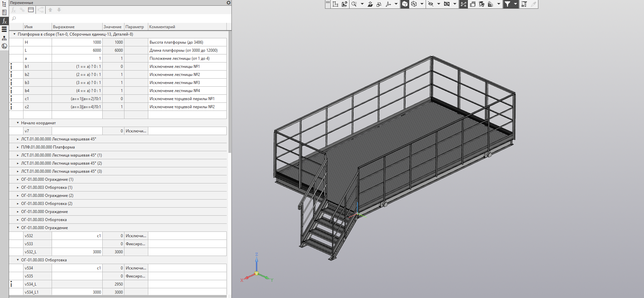This screenshot has height=298, width=644.
Task: Collapse the 'Платформа в сборе' root node
Action: (x=14, y=34)
